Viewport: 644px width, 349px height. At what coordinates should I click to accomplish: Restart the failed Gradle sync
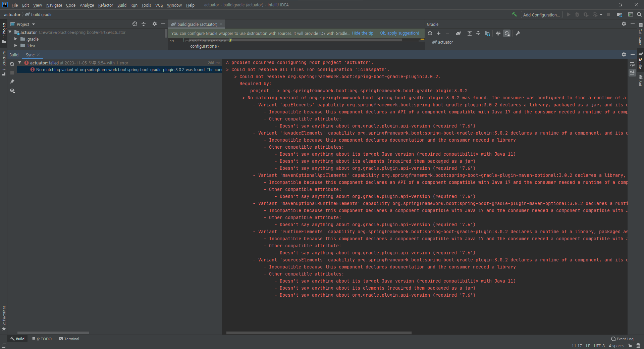point(12,64)
